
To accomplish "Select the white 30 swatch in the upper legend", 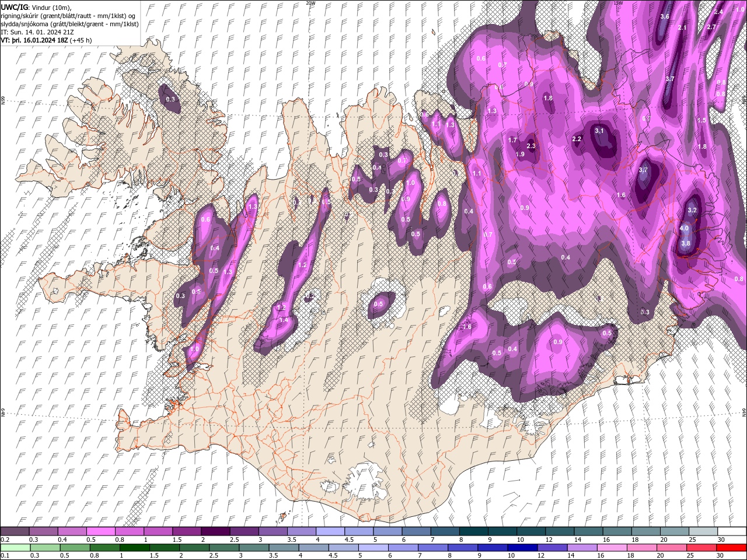I will (x=732, y=531).
